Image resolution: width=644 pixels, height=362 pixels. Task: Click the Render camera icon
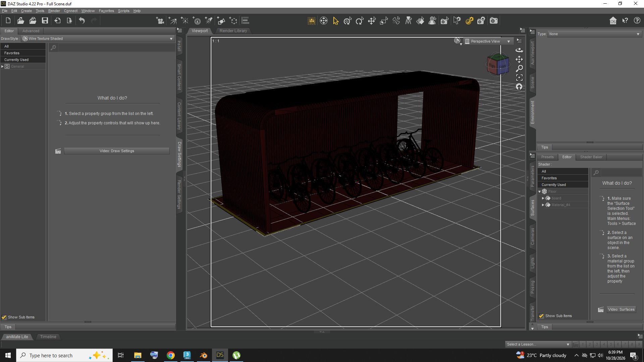tap(494, 21)
